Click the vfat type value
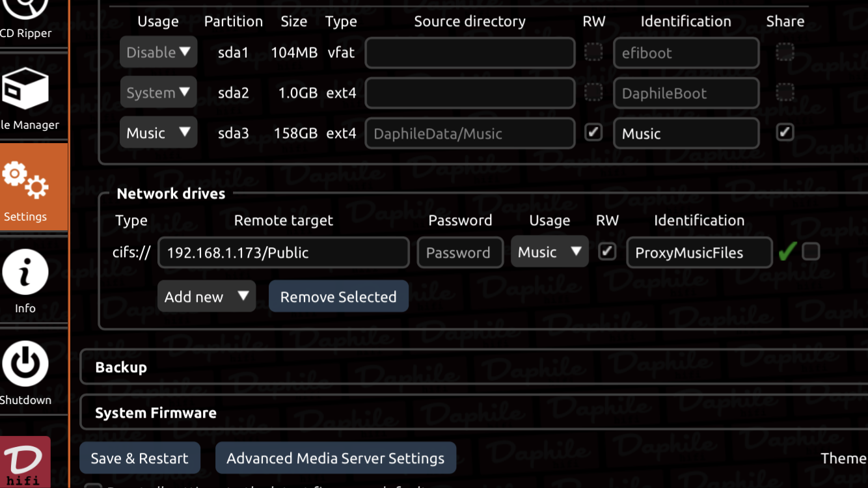The width and height of the screenshot is (868, 488). [x=341, y=53]
